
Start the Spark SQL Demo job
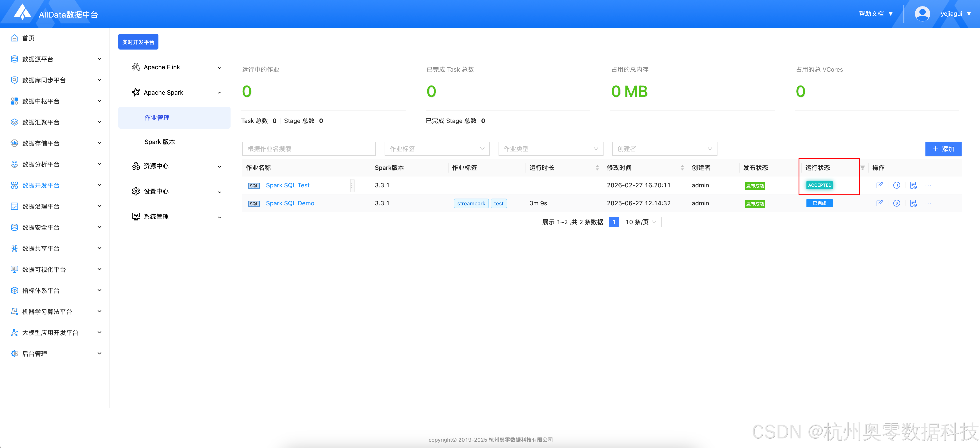pyautogui.click(x=896, y=203)
